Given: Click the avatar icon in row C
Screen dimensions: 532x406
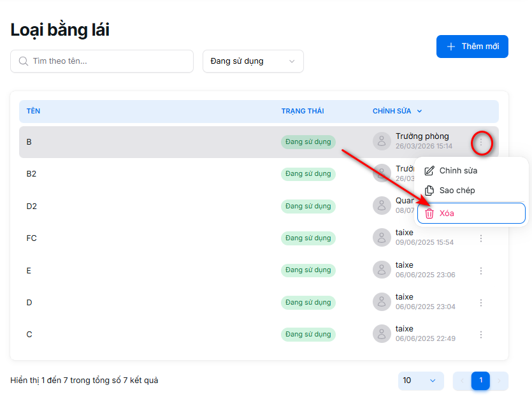Looking at the screenshot, I should (x=382, y=334).
